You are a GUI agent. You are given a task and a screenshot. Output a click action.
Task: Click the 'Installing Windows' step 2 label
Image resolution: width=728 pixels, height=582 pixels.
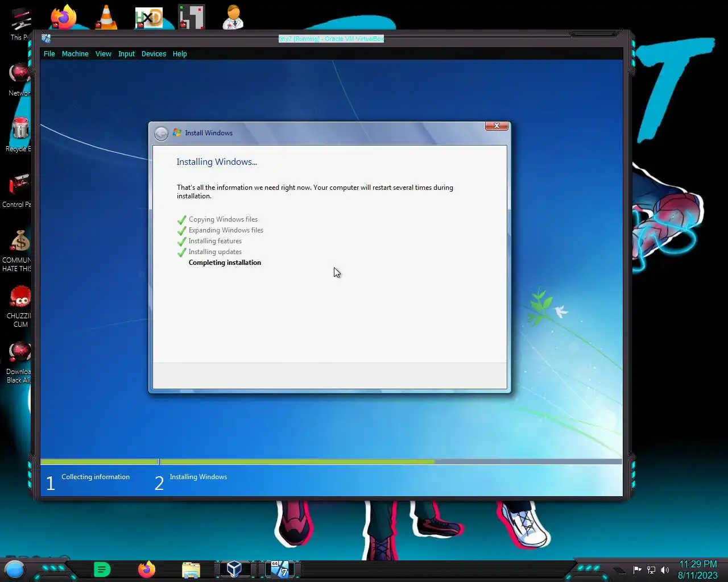point(198,477)
